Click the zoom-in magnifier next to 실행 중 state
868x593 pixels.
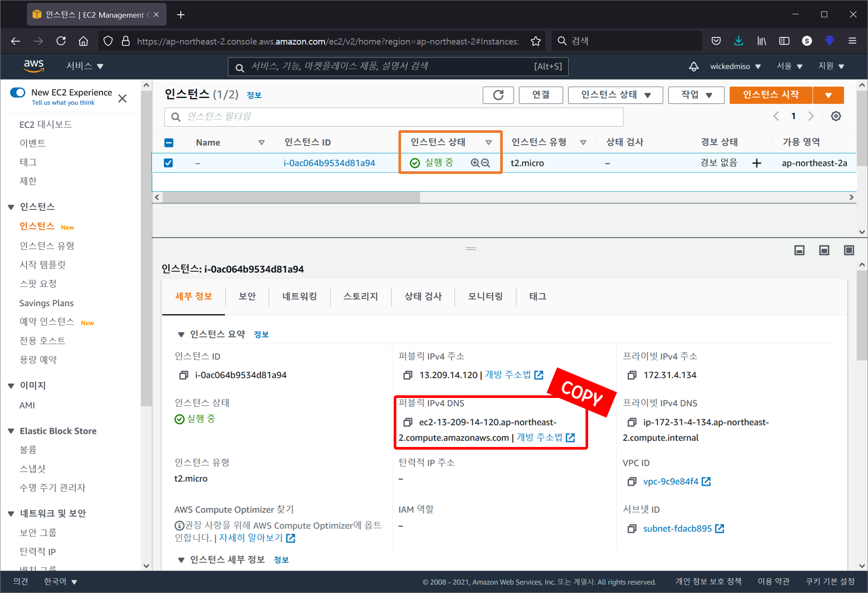tap(474, 163)
